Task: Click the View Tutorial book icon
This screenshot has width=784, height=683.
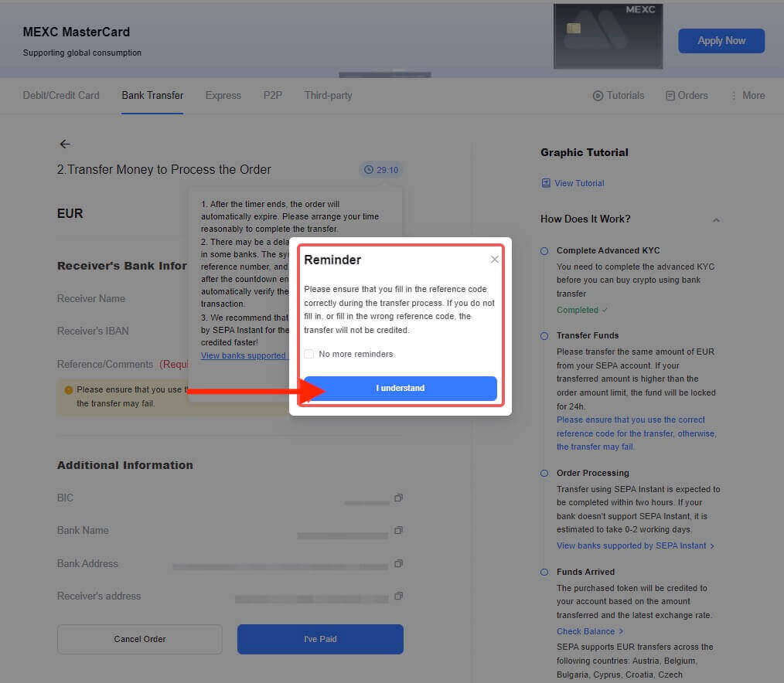Action: point(546,183)
